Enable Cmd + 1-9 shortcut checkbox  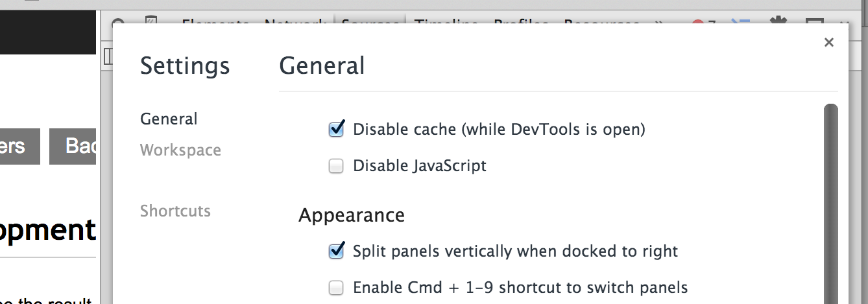click(336, 287)
